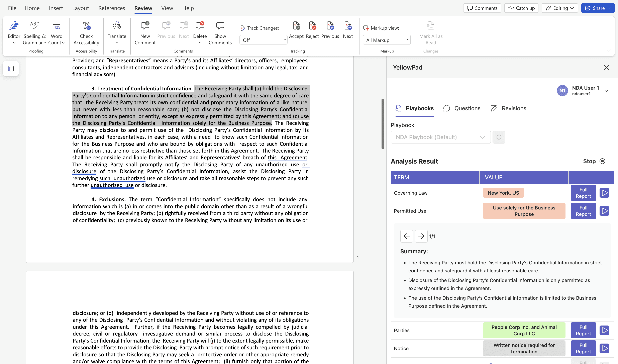Expand the All Markup view dropdown
Viewport: 618px width, 364px height.
click(x=387, y=40)
